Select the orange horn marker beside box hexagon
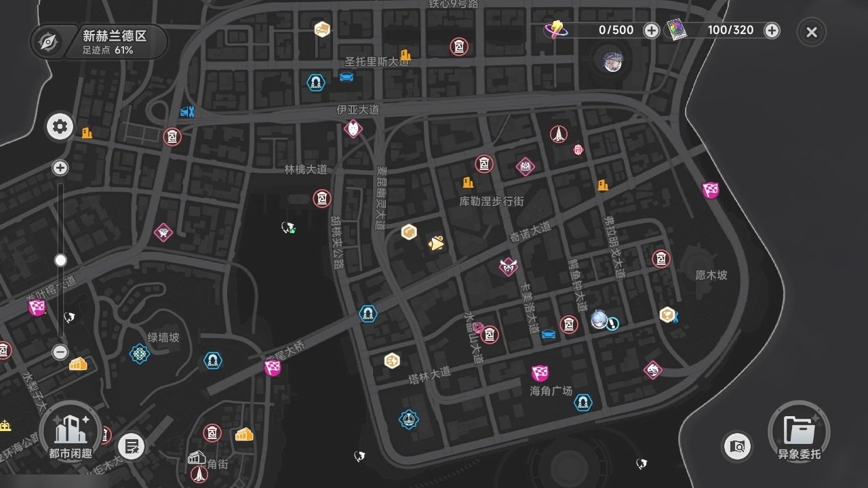Image resolution: width=868 pixels, height=488 pixels. pos(437,243)
